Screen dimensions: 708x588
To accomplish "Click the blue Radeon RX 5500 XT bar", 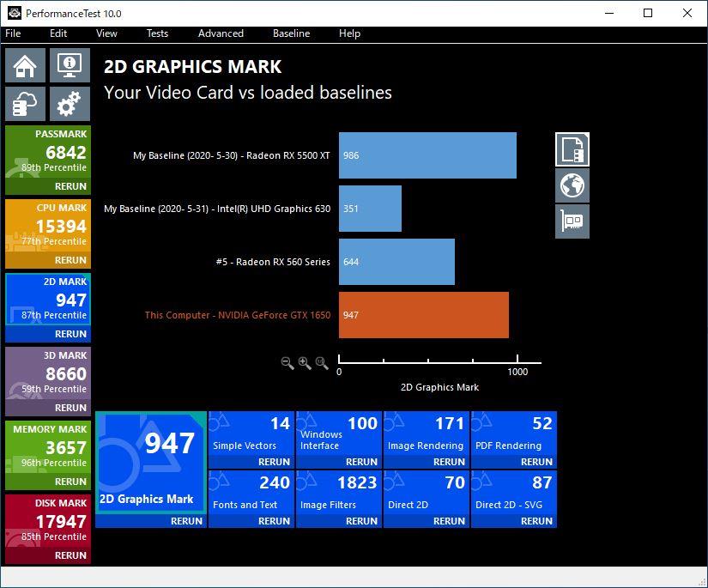I will coord(427,155).
